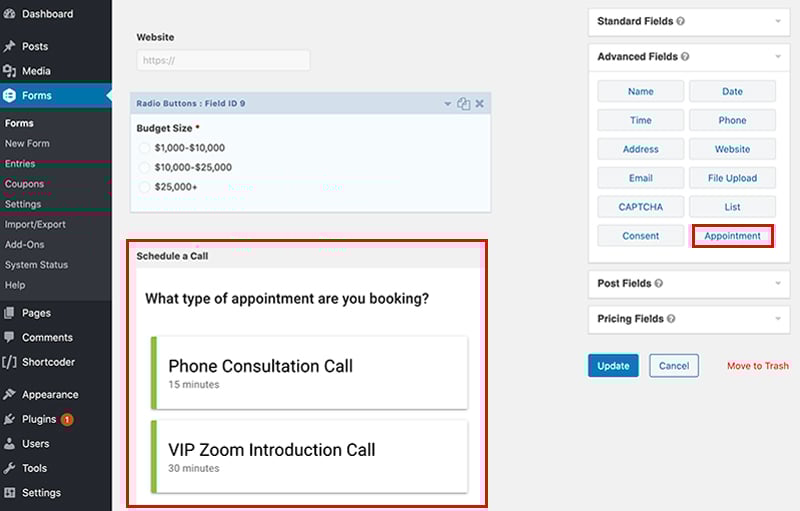Image resolution: width=800 pixels, height=511 pixels.
Task: Select the $25,000+ radio button
Action: click(144, 187)
